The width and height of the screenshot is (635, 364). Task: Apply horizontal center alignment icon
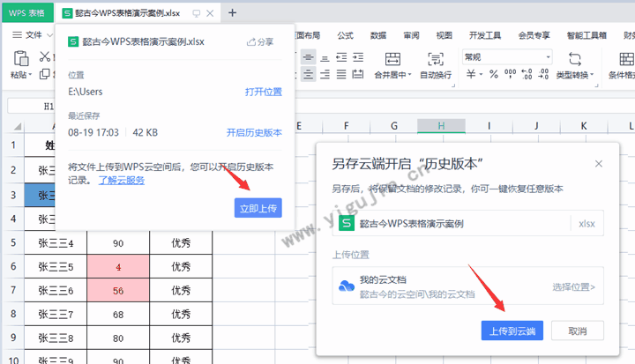(x=308, y=75)
